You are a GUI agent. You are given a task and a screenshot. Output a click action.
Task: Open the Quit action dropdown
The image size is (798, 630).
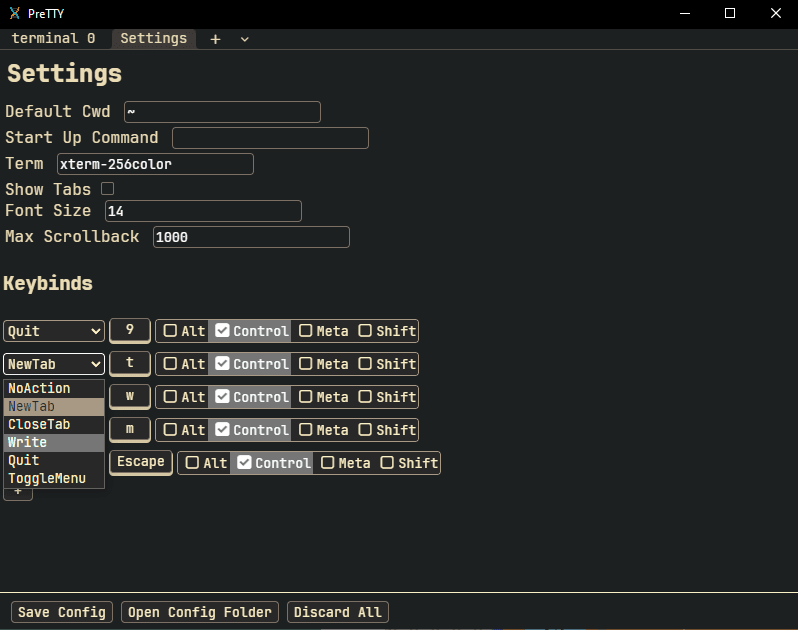point(54,331)
